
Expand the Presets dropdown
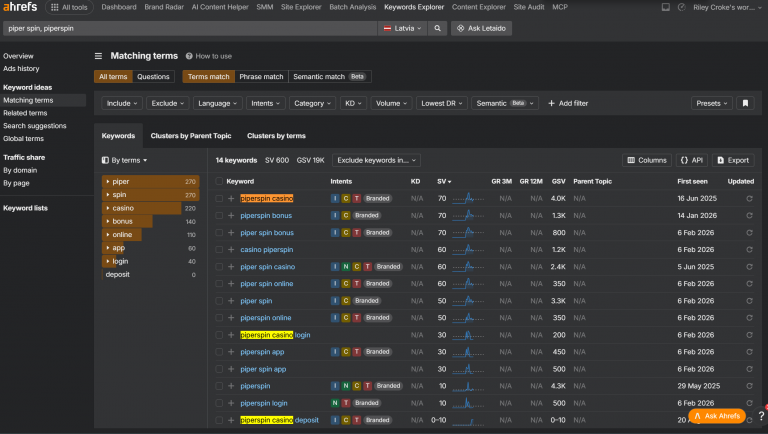pyautogui.click(x=712, y=103)
